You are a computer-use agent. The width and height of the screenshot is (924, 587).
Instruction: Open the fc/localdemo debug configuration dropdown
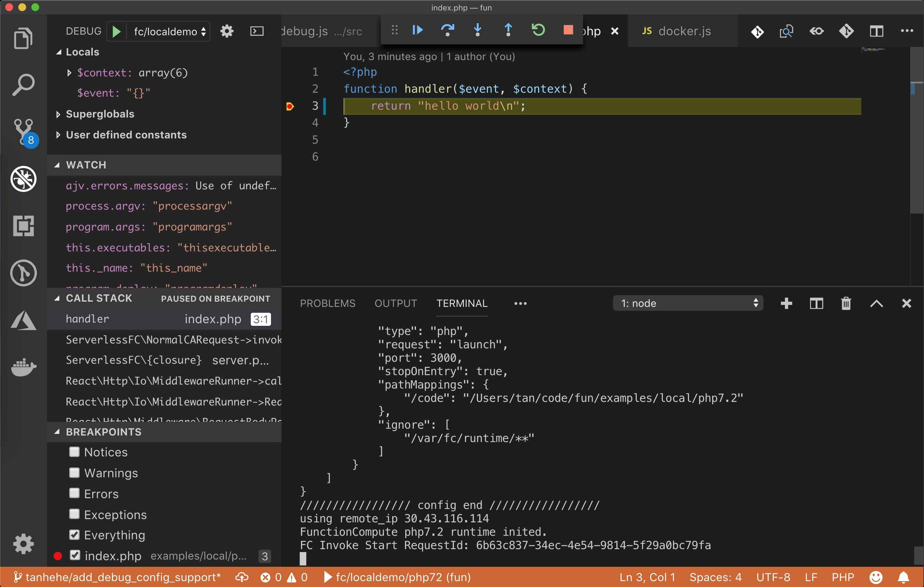(169, 31)
